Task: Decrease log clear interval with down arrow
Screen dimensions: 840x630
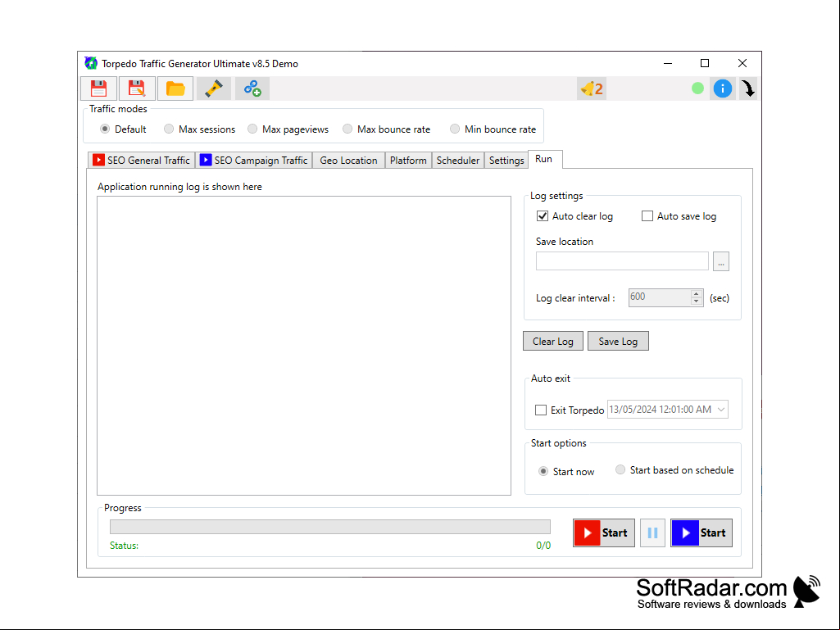Action: (x=697, y=301)
